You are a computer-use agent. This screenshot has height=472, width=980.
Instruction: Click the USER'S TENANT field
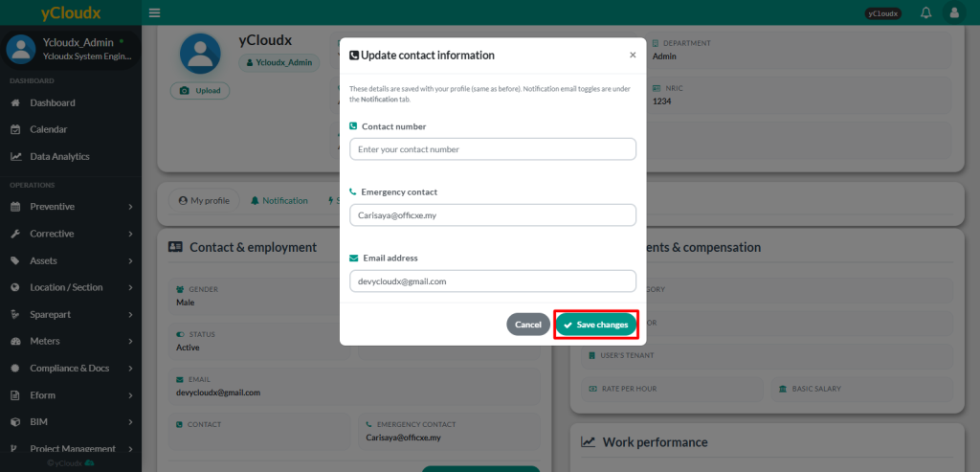[x=767, y=356]
